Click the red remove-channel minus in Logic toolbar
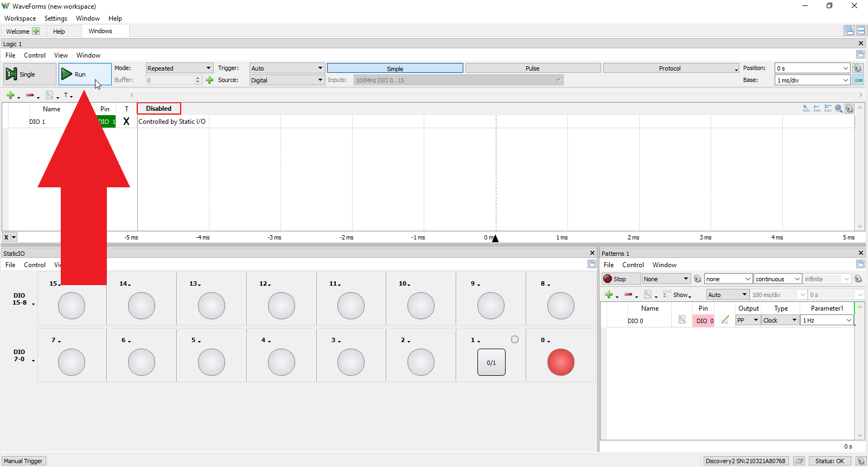 (30, 96)
